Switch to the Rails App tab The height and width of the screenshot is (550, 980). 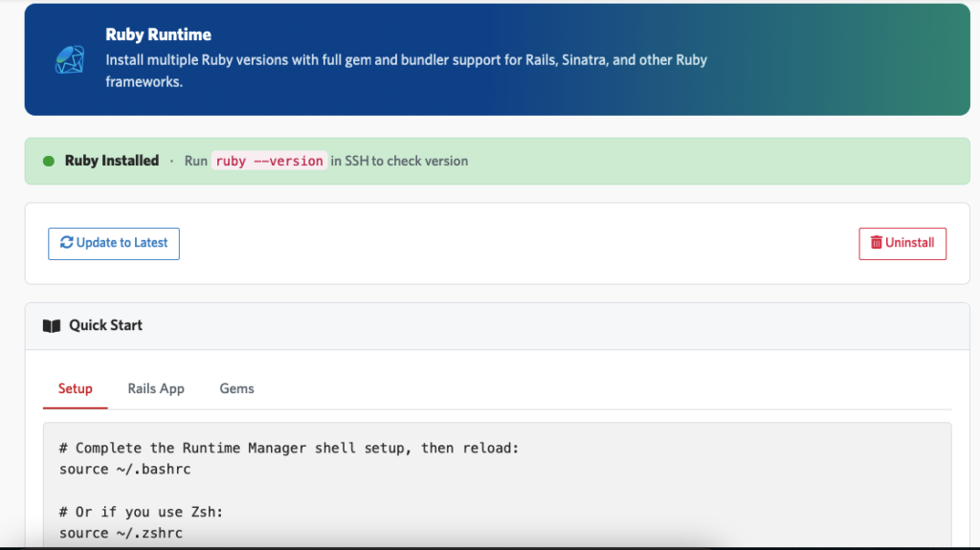click(156, 388)
